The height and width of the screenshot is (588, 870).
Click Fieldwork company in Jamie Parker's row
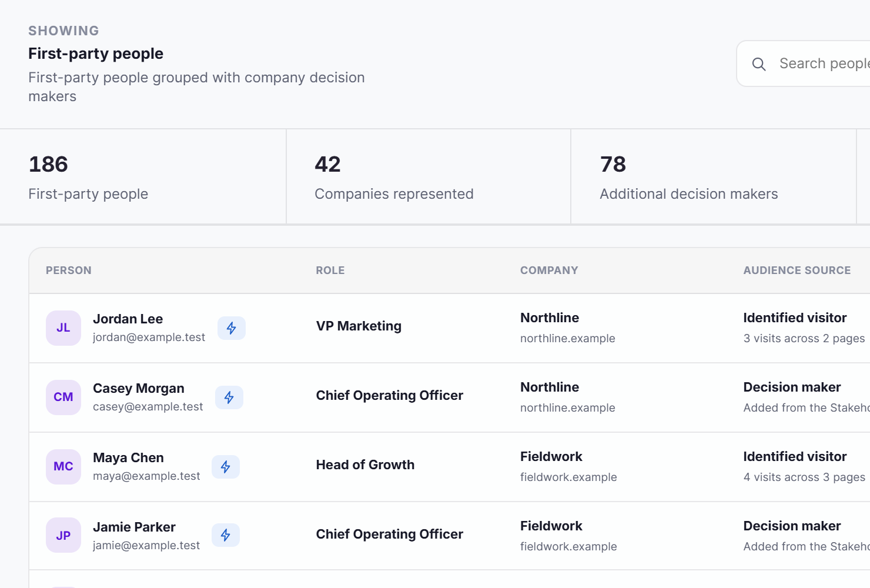click(551, 526)
